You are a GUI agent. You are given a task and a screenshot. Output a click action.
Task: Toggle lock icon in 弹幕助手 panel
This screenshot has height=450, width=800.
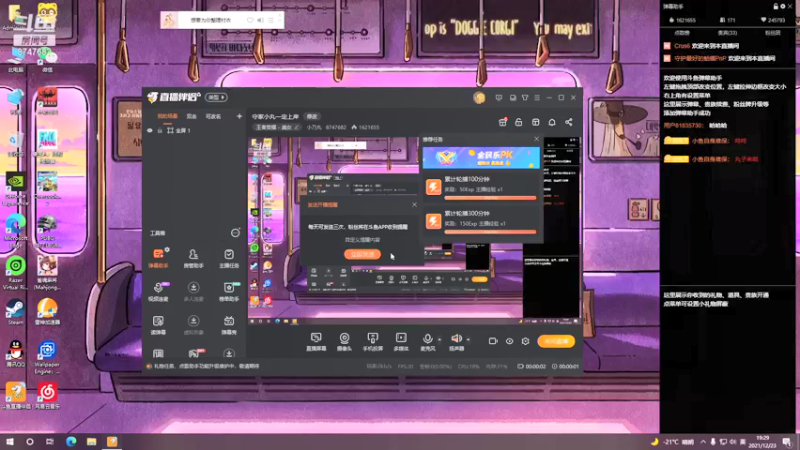click(776, 6)
